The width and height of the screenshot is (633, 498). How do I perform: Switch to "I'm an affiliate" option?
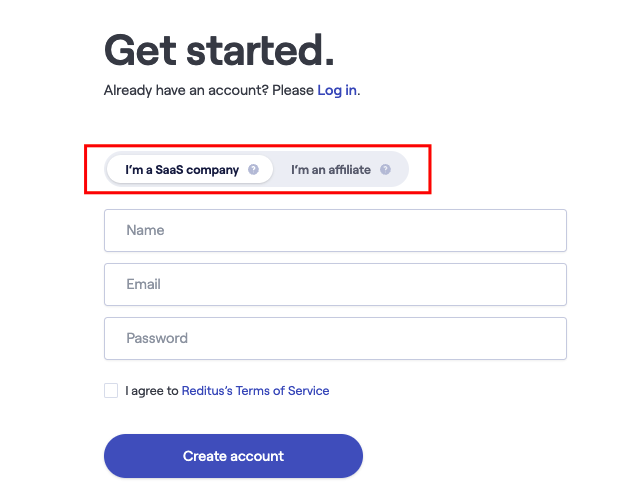340,169
